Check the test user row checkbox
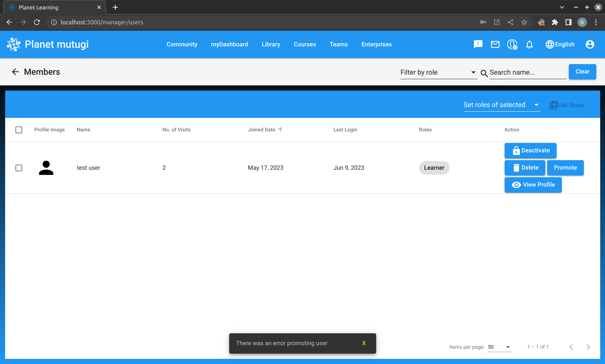This screenshot has height=364, width=605. click(x=19, y=168)
